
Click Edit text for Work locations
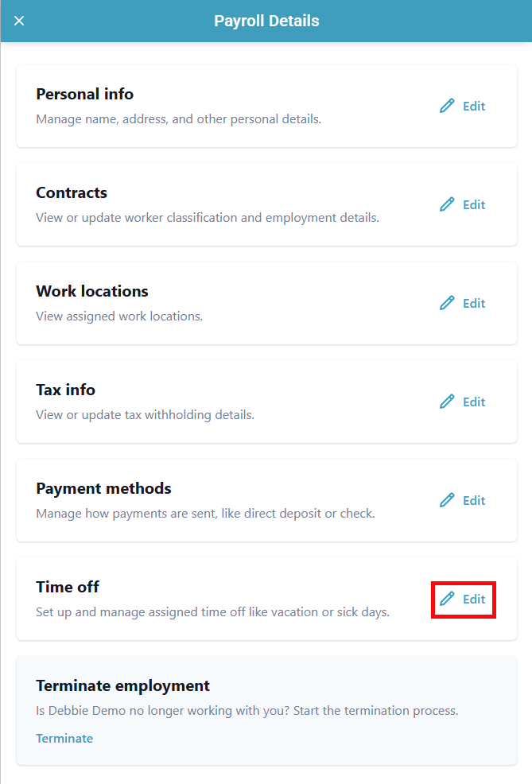474,303
